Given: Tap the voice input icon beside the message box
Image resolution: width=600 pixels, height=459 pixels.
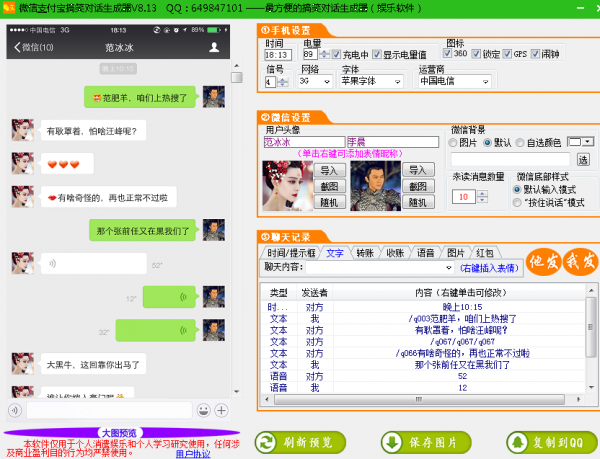Looking at the screenshot, I should pos(15,410).
